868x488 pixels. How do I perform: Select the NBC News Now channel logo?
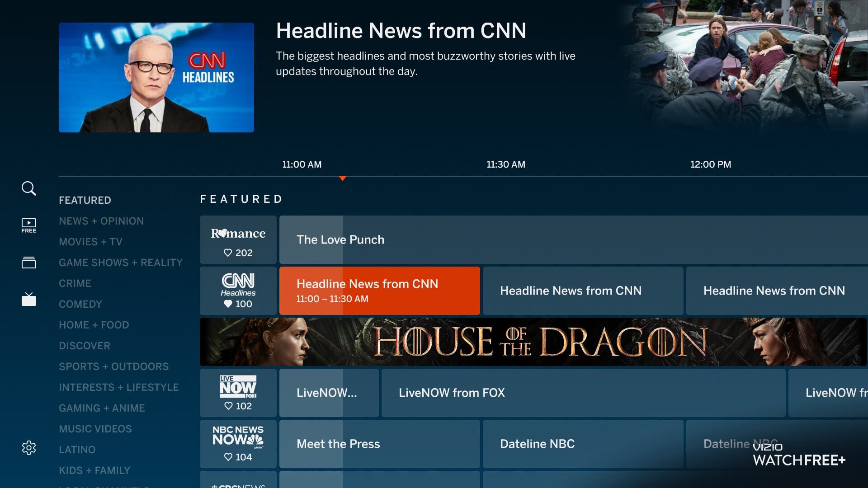(238, 436)
